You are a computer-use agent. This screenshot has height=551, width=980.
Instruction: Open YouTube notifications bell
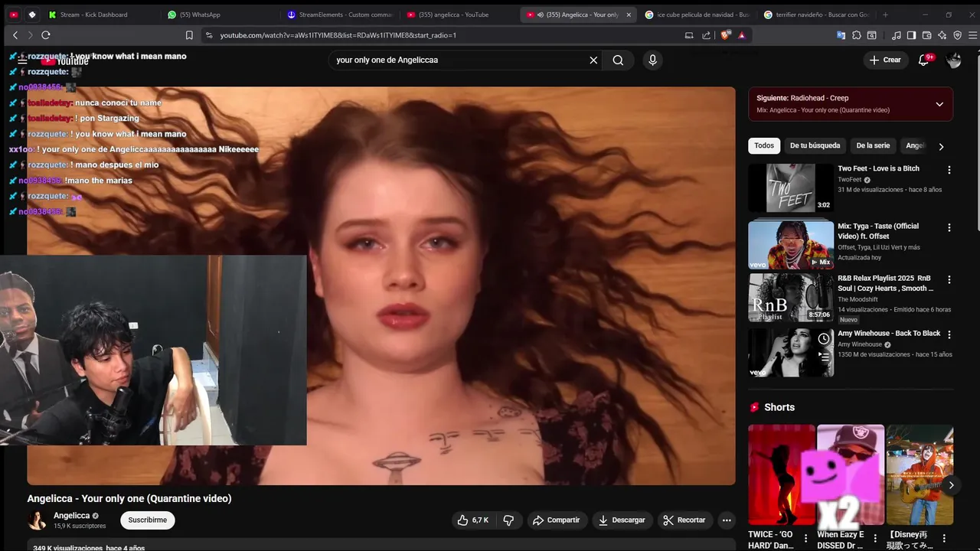tap(924, 60)
